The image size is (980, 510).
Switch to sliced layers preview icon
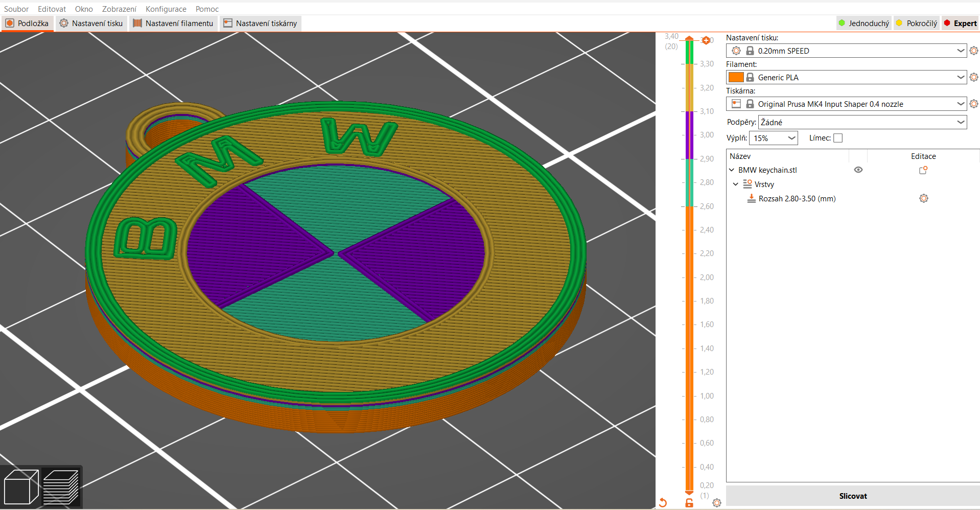61,486
